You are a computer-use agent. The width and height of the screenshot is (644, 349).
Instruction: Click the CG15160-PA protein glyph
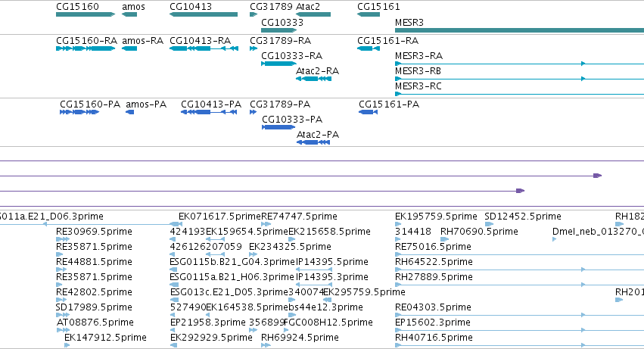[79, 112]
